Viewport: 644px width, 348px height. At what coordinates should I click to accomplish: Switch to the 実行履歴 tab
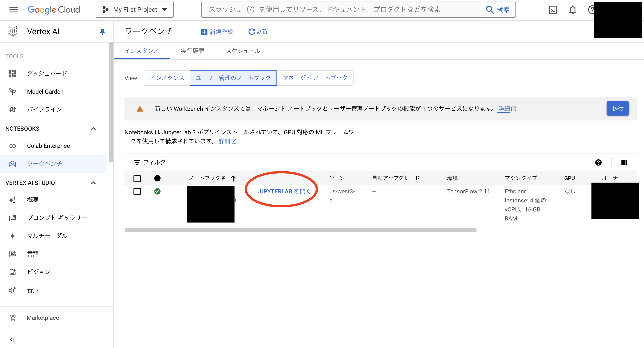(193, 51)
